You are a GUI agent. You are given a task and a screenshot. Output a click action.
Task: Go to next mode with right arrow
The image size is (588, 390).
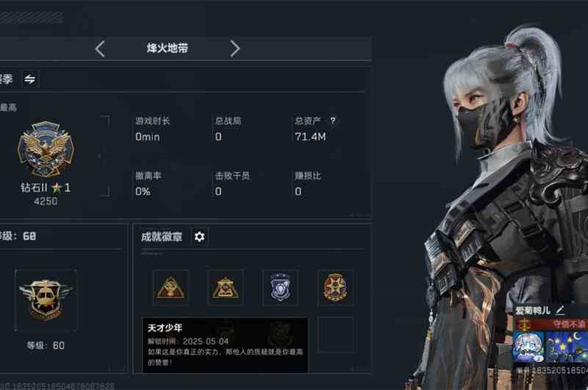point(234,49)
